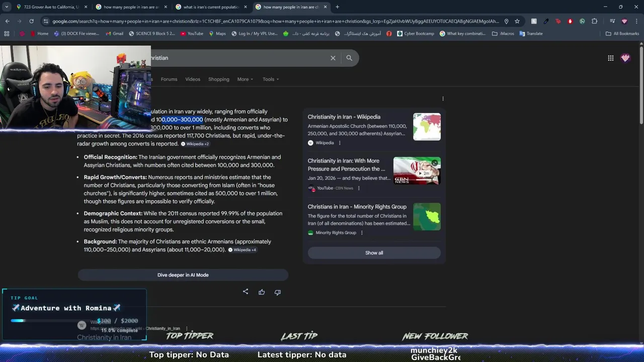Open options for Minority Rights Group source
Viewport: 644px width, 362px height.
(362, 233)
